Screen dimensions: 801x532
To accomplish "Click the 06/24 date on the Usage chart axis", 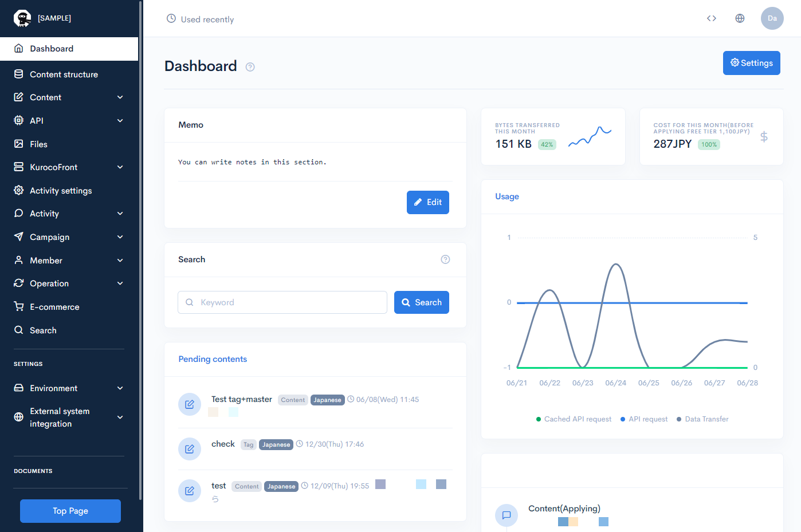I will [x=615, y=383].
